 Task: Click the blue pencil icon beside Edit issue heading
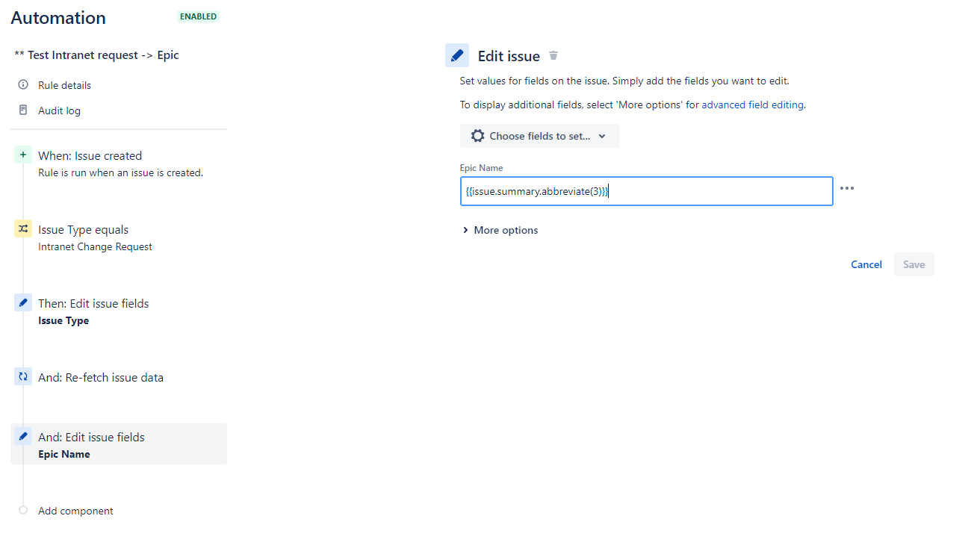pos(457,55)
